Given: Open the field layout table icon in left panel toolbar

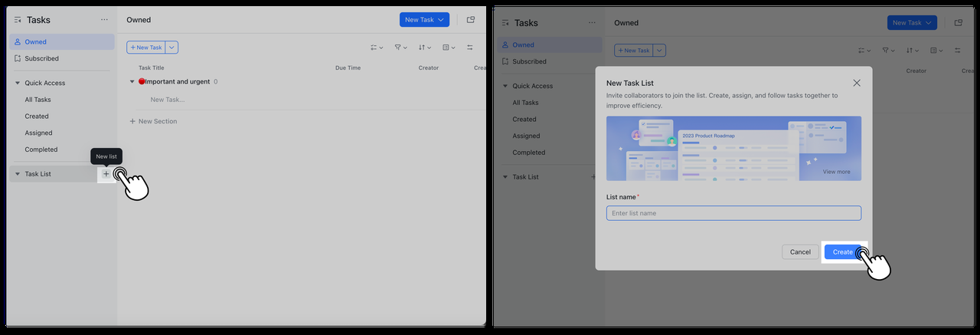Looking at the screenshot, I should [x=449, y=48].
